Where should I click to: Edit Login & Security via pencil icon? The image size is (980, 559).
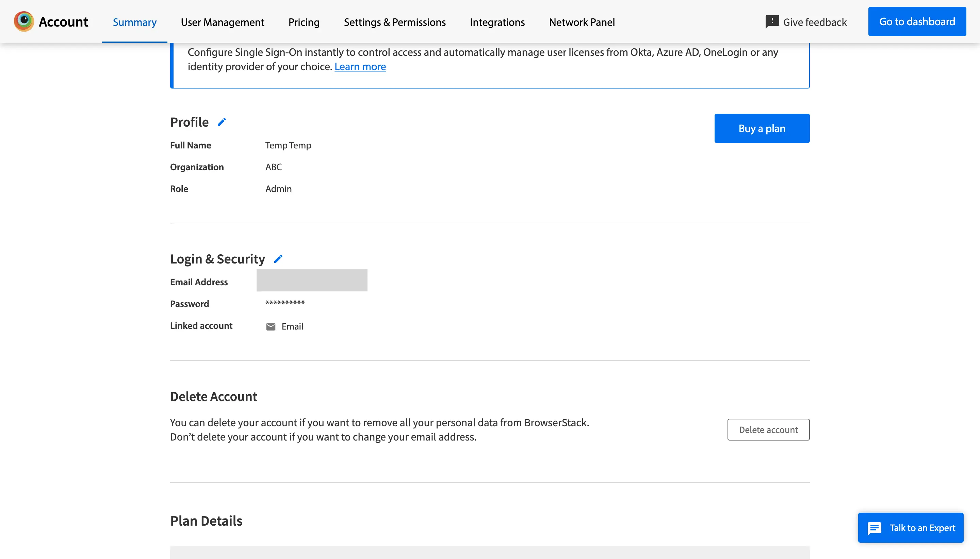(x=278, y=258)
